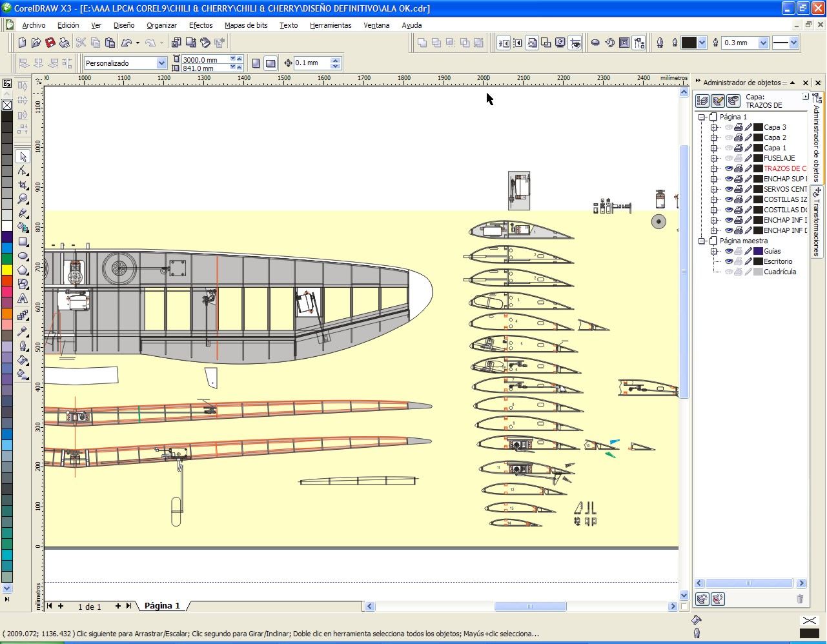Image resolution: width=827 pixels, height=644 pixels.
Task: Select the Crop tool in toolbox
Action: 23,185
